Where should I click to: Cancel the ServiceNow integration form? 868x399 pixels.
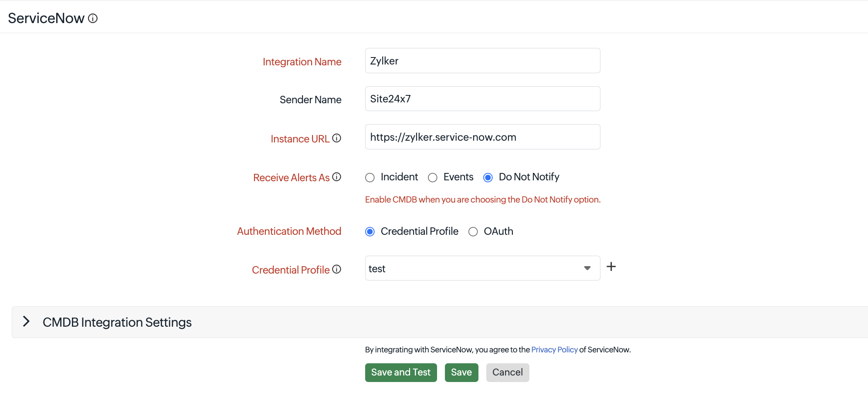coord(508,372)
